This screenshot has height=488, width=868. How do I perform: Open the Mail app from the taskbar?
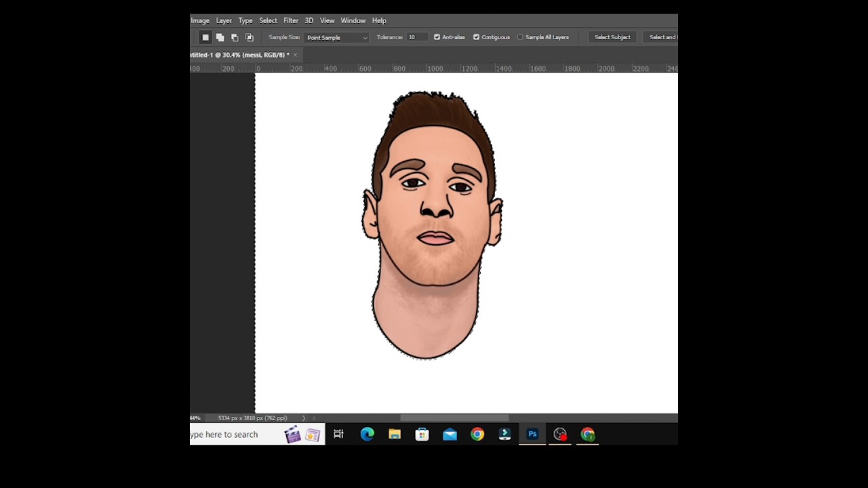pyautogui.click(x=450, y=434)
